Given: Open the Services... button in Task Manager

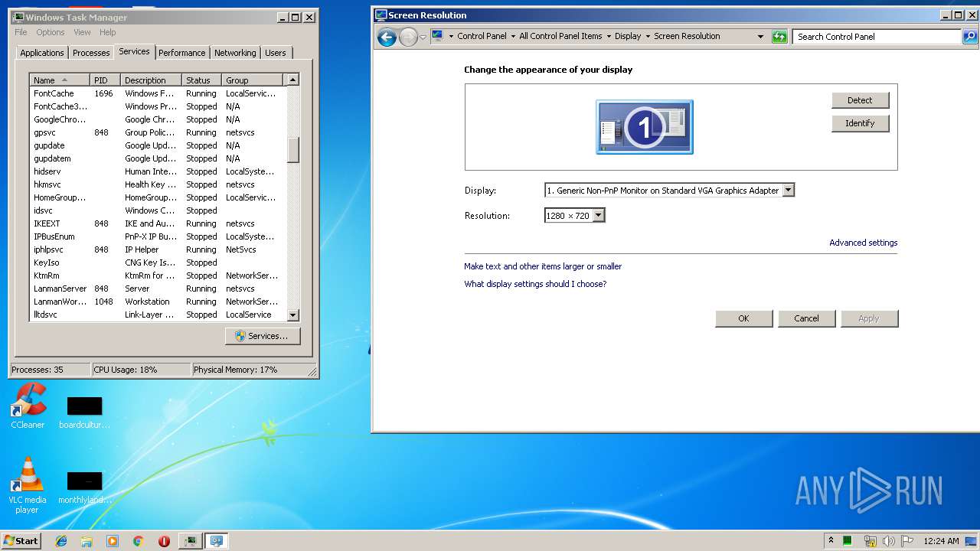Looking at the screenshot, I should pos(263,336).
